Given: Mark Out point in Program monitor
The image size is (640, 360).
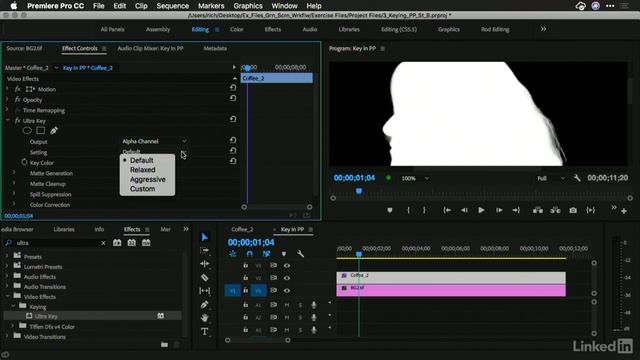Looking at the screenshot, I should click(424, 210).
